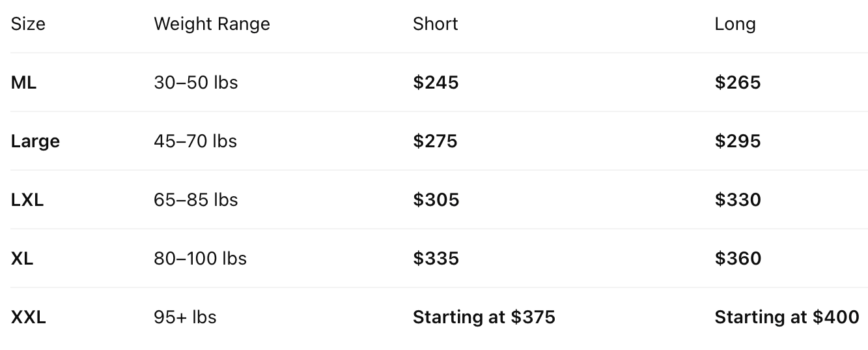Screen dimensions: 868x350
Task: Click the $305 short price for LXL
Action: [436, 200]
